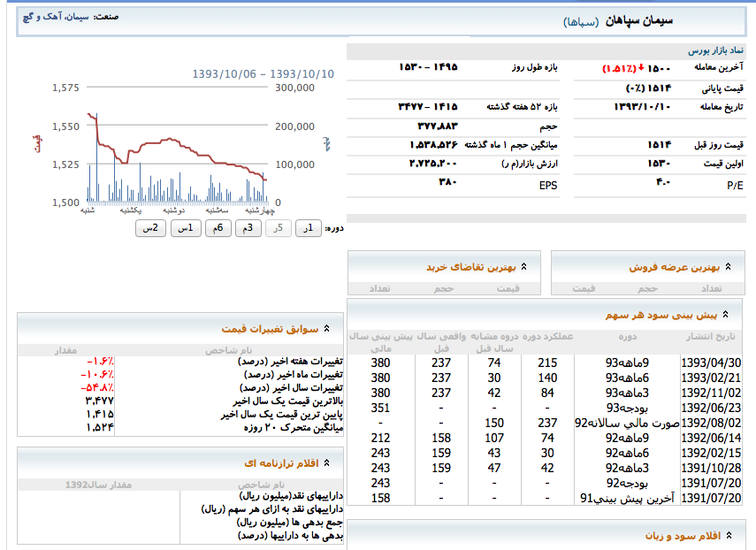This screenshot has height=550, width=756.
Task: Click the 9ماهه93 period cell
Action: [x=627, y=363]
